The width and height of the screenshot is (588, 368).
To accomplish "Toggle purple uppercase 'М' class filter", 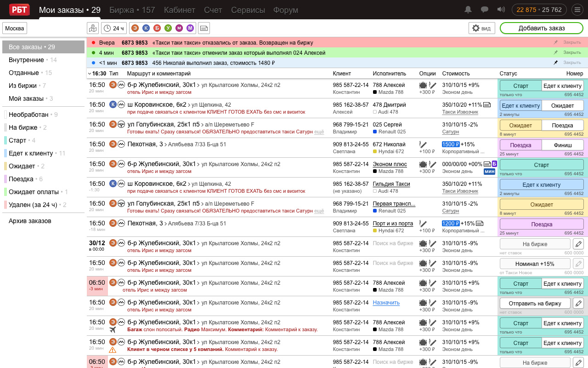I will point(190,29).
